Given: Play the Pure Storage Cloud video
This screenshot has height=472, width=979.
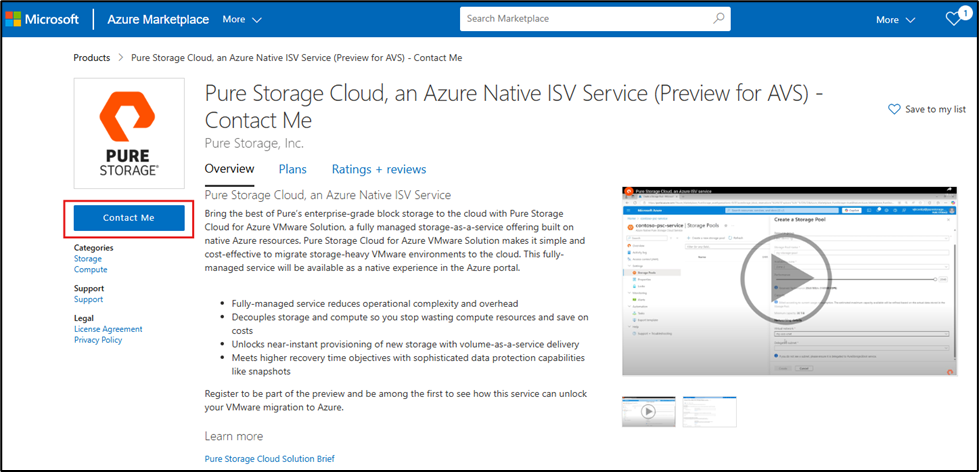Looking at the screenshot, I should point(785,279).
